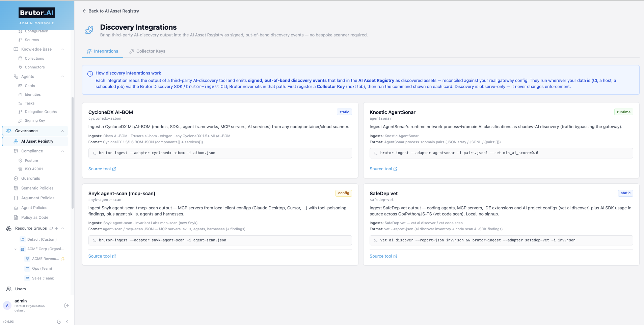Click the agentsonar ingest command box
The width and height of the screenshot is (644, 325).
[x=501, y=153]
